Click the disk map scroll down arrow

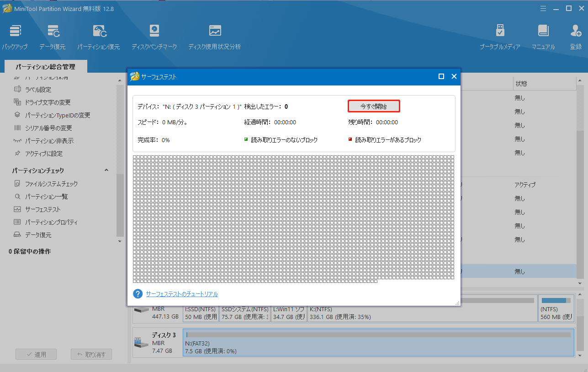[x=580, y=355]
